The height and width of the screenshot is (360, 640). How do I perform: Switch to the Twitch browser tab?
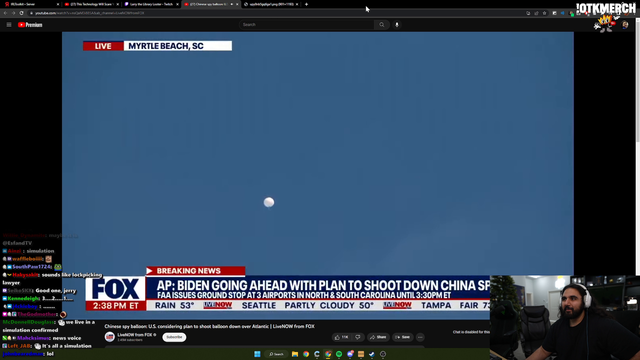[150, 4]
